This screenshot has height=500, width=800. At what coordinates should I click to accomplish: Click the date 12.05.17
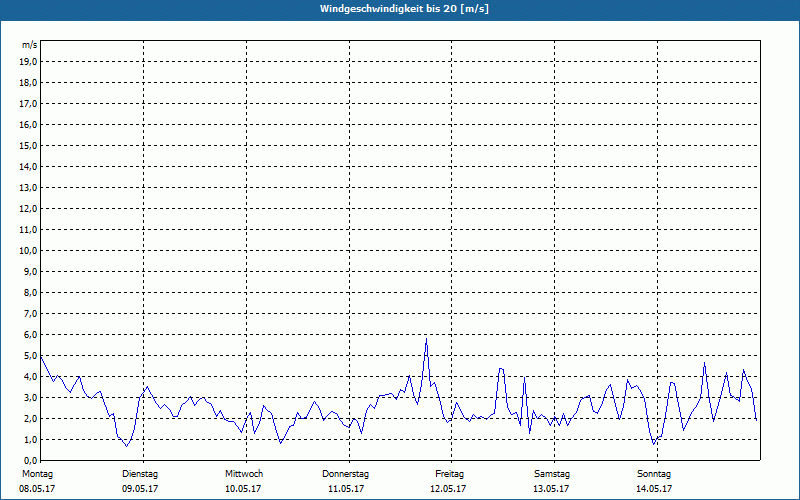click(448, 489)
